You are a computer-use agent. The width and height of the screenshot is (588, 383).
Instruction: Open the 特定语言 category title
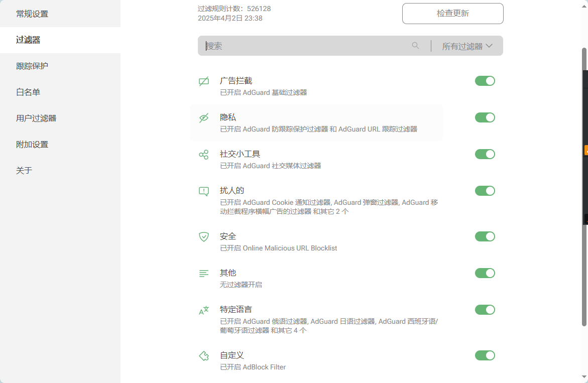[236, 309]
